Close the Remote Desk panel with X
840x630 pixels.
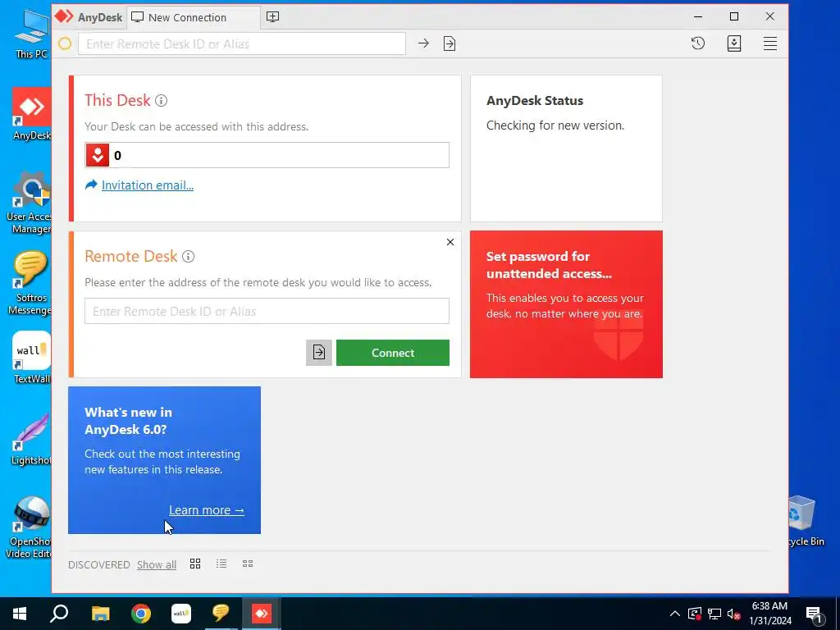point(450,242)
